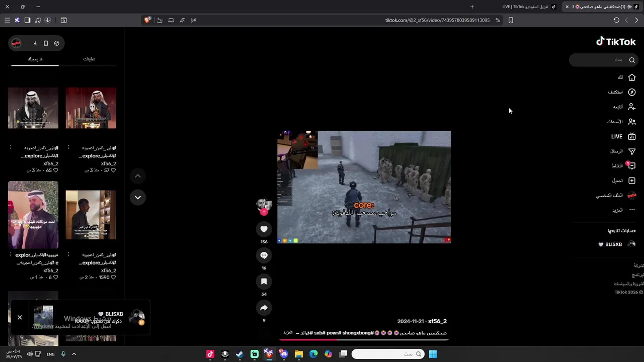644x362 pixels.
Task: Seek in the video progress bar
Action: click(x=364, y=339)
